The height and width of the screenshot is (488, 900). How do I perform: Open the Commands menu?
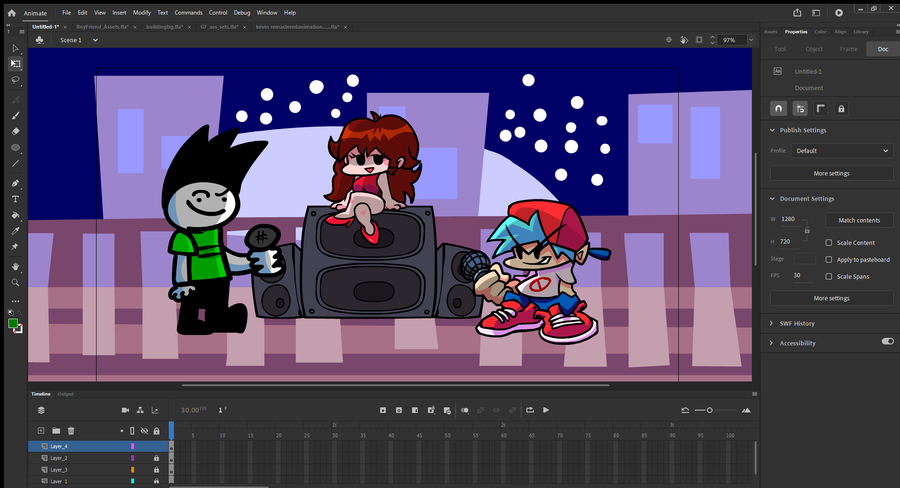[188, 13]
